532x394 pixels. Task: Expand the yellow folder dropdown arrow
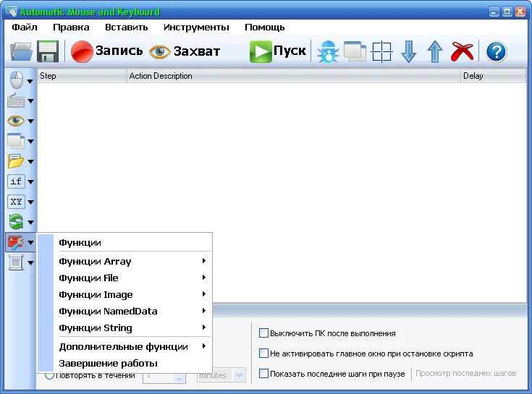30,162
